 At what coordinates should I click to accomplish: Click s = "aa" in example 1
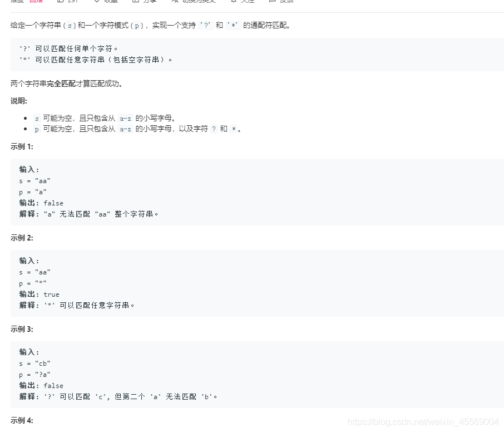point(34,181)
